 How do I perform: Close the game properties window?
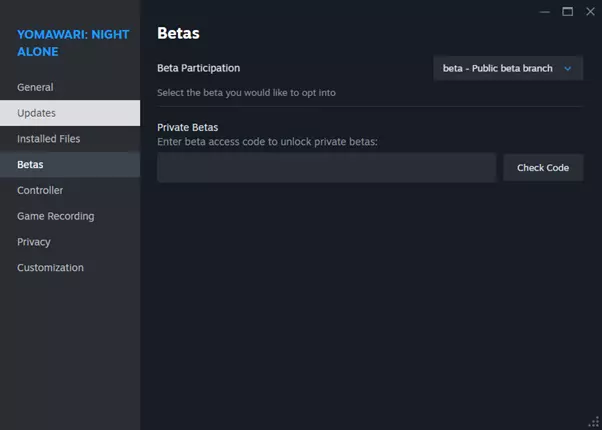point(589,11)
